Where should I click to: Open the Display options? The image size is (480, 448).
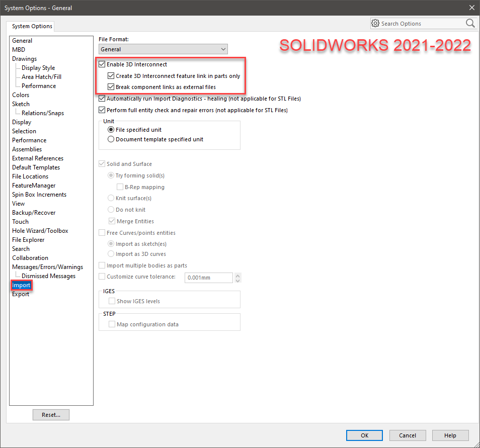(x=22, y=122)
